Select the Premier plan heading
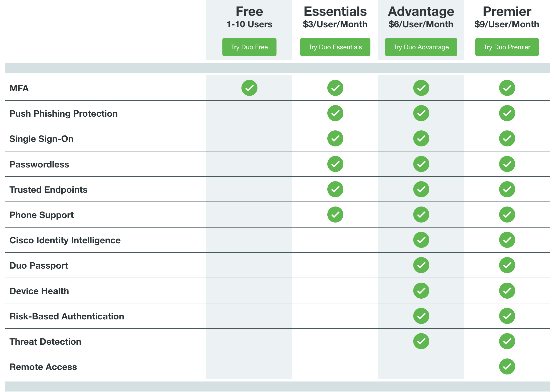The image size is (554, 392). pyautogui.click(x=507, y=12)
